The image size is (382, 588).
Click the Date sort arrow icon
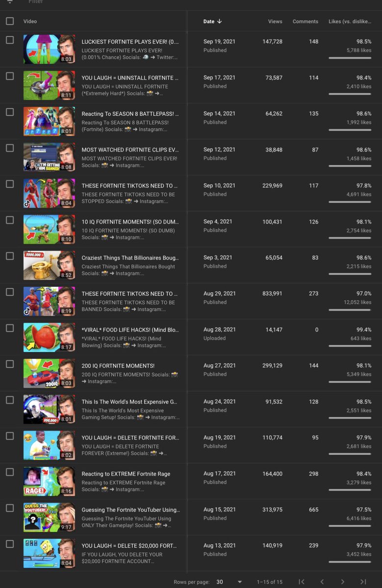(x=220, y=22)
